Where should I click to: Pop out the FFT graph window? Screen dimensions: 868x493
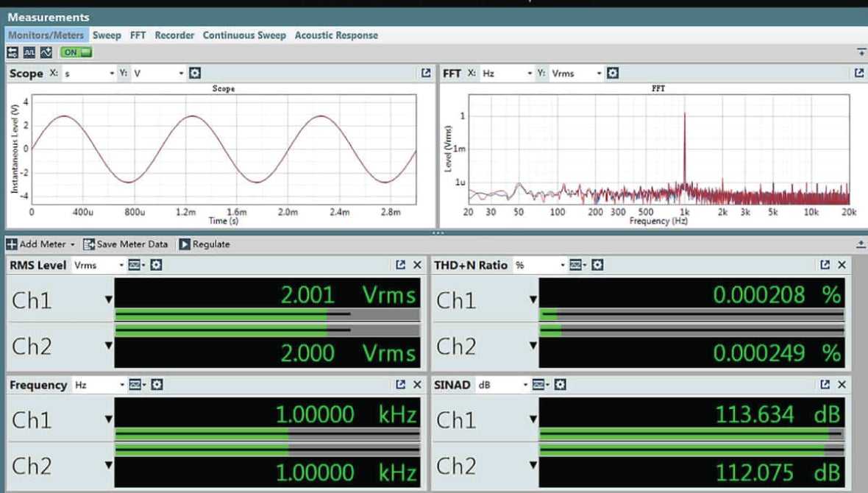pyautogui.click(x=858, y=74)
